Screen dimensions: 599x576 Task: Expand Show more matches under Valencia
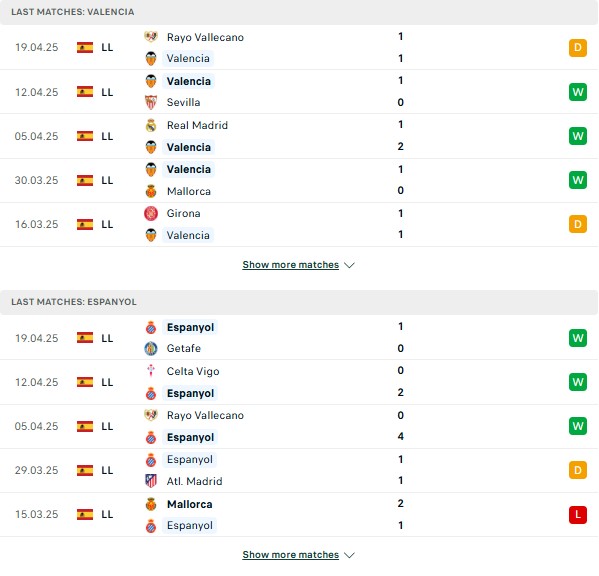(291, 265)
